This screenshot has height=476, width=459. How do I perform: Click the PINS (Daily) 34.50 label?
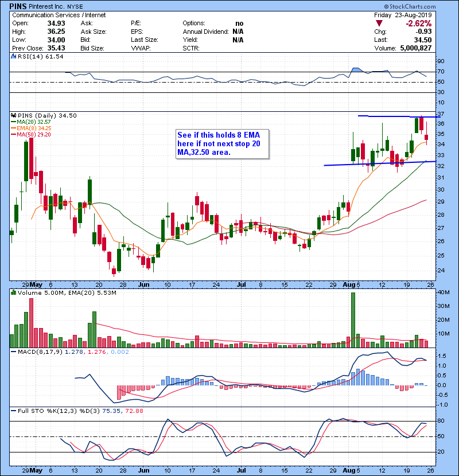pos(47,115)
